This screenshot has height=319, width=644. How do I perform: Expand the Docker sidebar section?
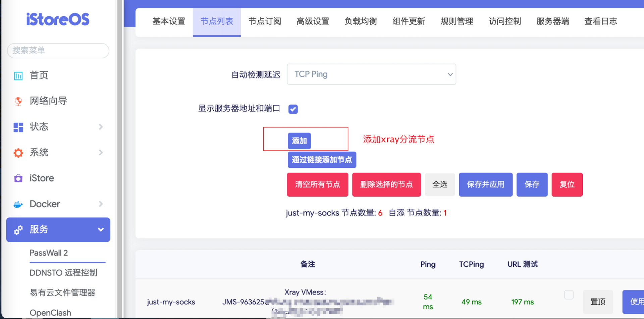click(100, 204)
